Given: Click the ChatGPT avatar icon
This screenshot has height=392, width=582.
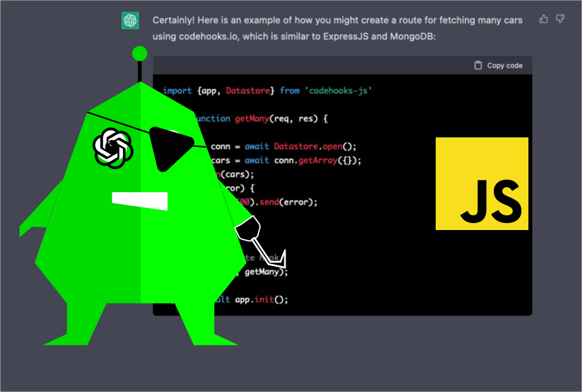Looking at the screenshot, I should click(x=131, y=20).
